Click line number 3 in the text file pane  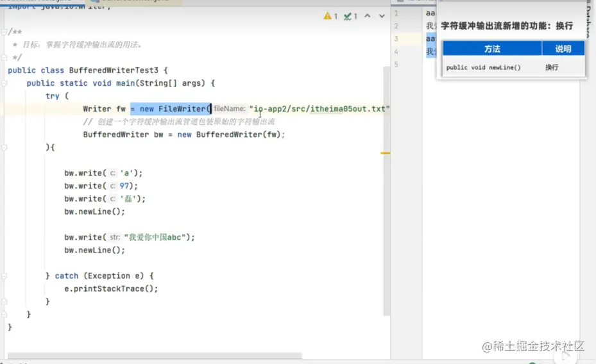[x=396, y=38]
